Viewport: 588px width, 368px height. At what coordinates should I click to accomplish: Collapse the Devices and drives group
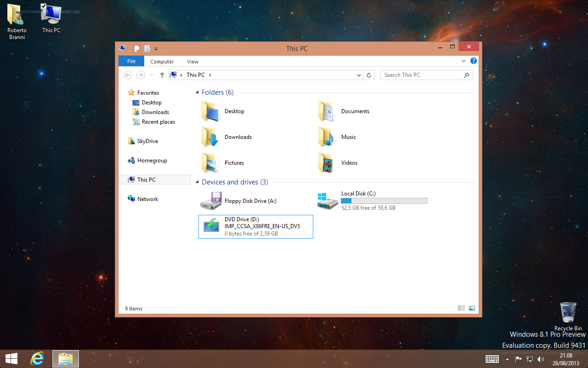pyautogui.click(x=197, y=183)
